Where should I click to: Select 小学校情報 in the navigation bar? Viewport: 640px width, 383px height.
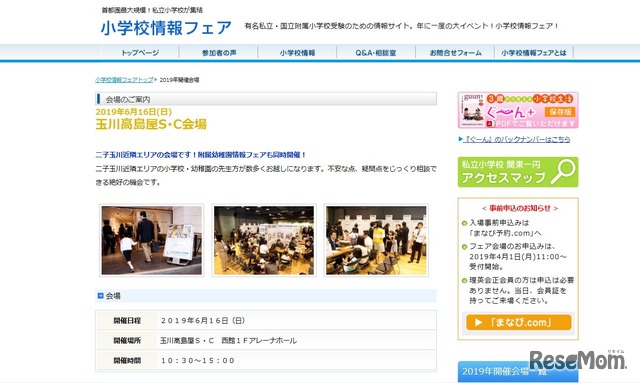click(298, 53)
